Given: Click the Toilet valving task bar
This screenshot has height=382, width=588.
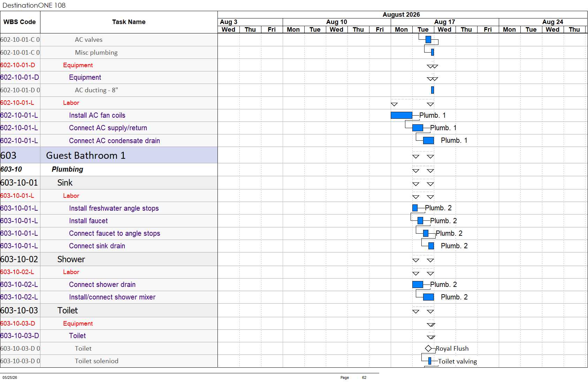Looking at the screenshot, I should click(430, 361).
